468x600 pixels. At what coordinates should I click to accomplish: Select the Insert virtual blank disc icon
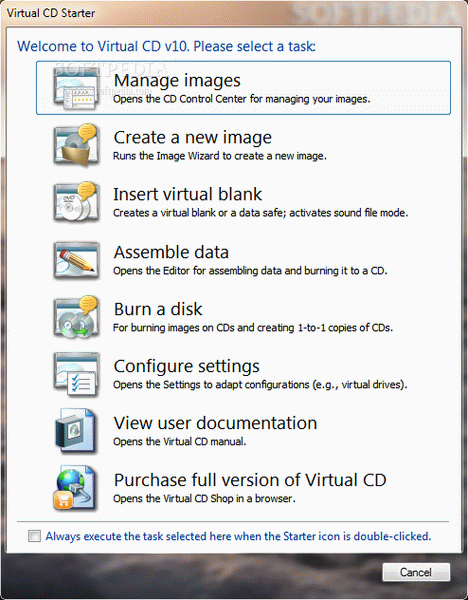click(77, 202)
